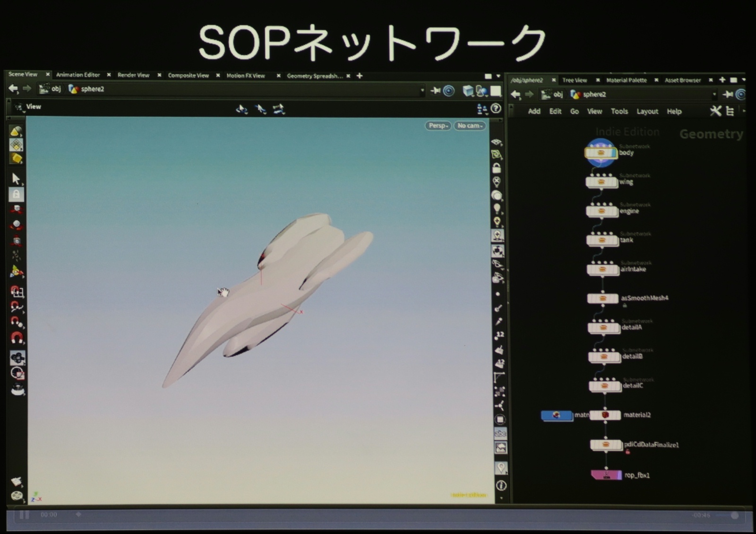Screen dimensions: 756x534
Task: Activate the Move tool with cube and red arrows
Action: (17, 210)
